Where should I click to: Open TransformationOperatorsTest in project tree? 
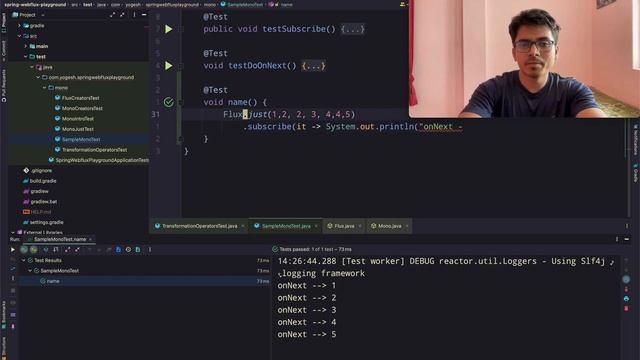click(94, 150)
